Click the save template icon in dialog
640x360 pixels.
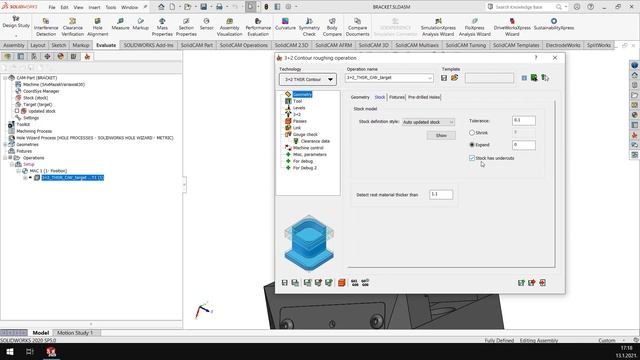click(444, 78)
